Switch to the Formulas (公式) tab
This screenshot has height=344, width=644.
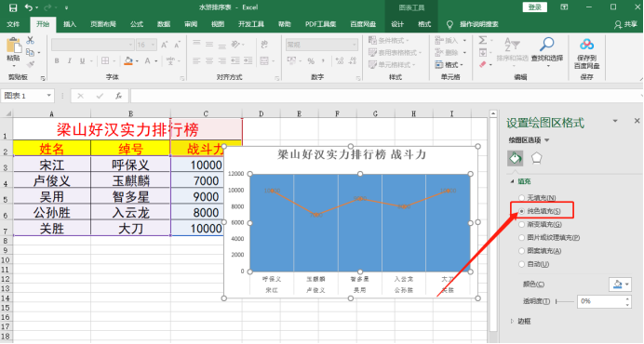click(137, 24)
